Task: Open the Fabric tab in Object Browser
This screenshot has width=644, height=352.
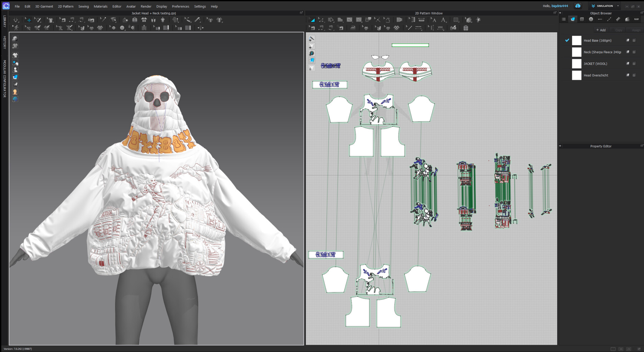Action: [x=572, y=19]
